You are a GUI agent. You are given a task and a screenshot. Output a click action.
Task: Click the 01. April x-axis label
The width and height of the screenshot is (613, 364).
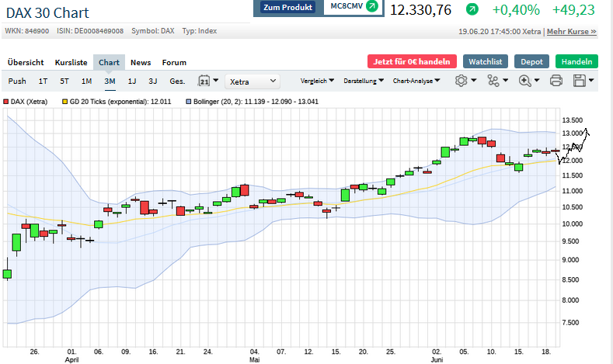point(71,355)
